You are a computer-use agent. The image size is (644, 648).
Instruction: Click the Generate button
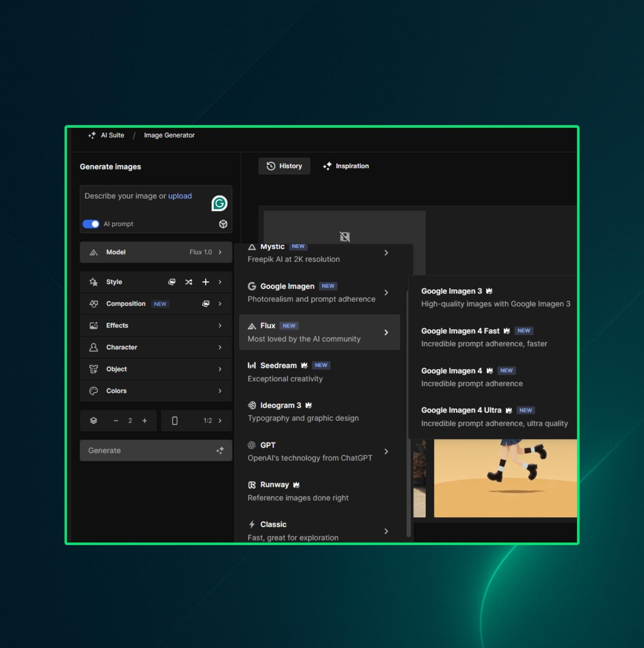click(x=156, y=450)
